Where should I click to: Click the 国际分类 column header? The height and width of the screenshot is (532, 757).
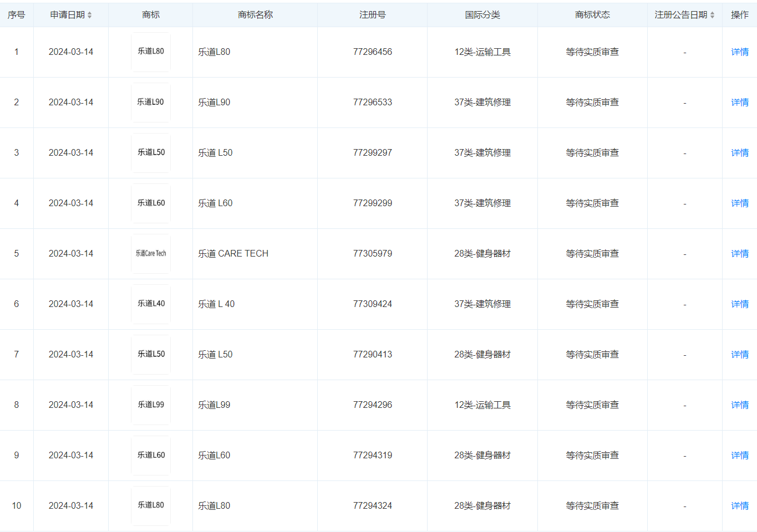click(x=482, y=15)
